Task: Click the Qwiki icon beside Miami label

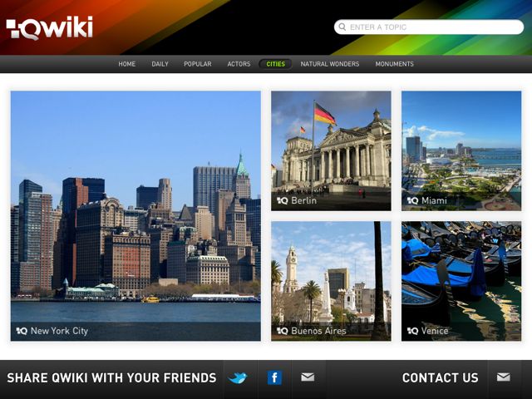Action: click(x=412, y=200)
